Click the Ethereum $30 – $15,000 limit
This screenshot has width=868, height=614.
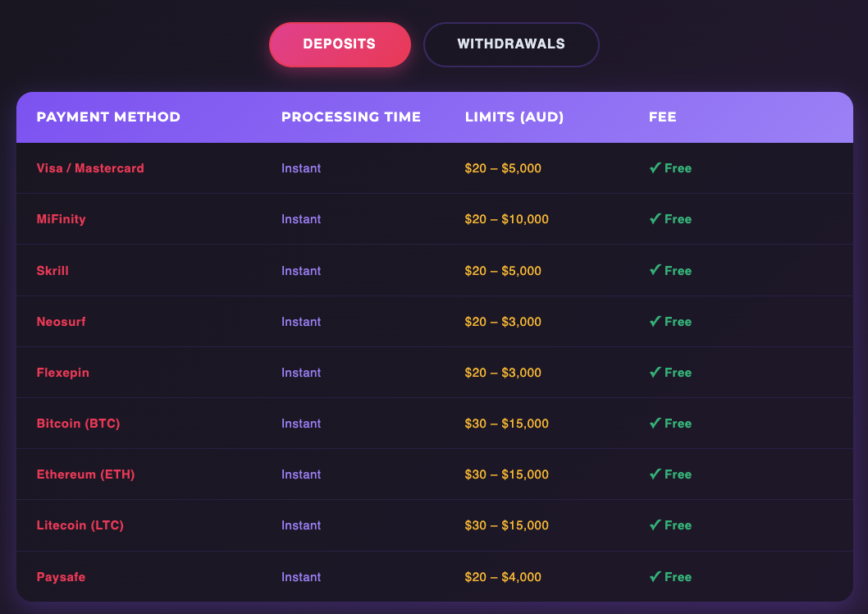coord(507,474)
